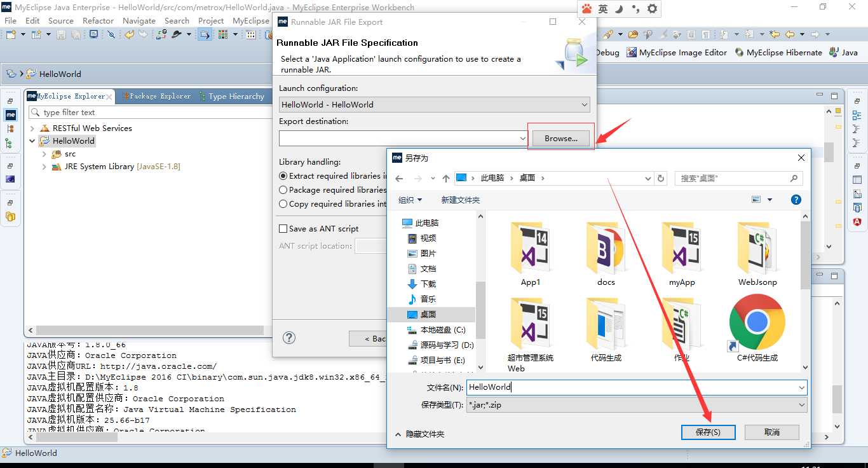868x468 pixels.
Task: Open the myApp folder
Action: (682, 254)
